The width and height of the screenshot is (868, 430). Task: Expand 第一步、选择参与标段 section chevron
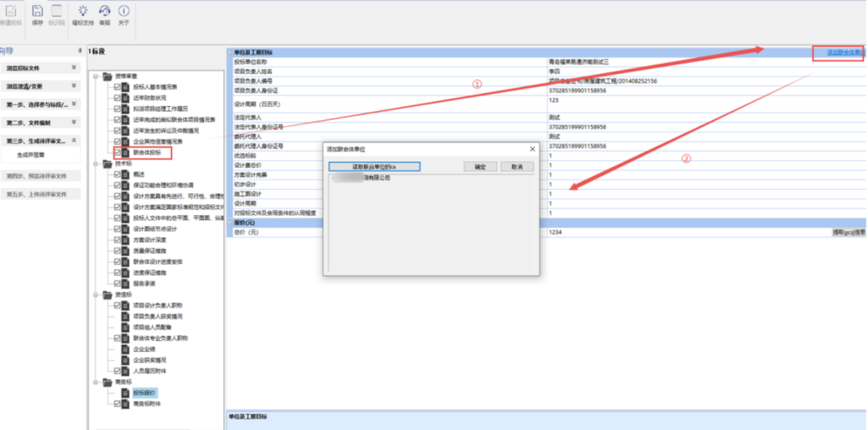(x=74, y=104)
